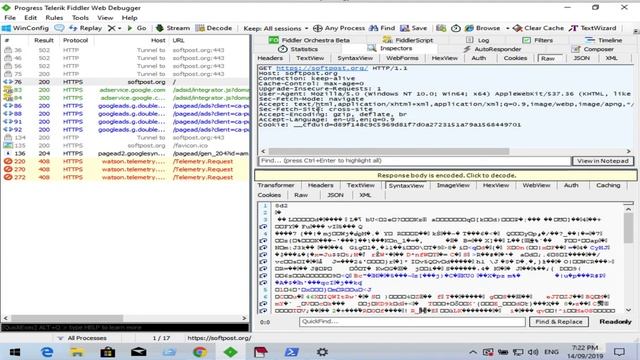Click the comment speech bubble icon
640x360 pixels.
click(59, 28)
